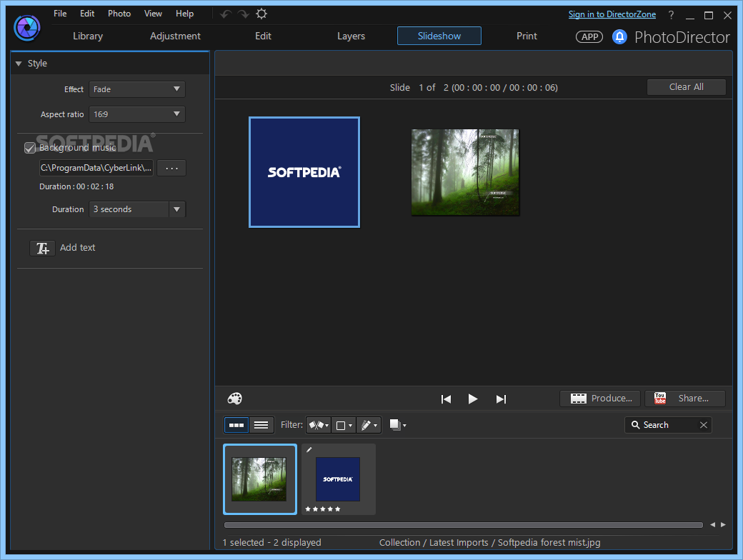Viewport: 743px width, 560px height.
Task: Toggle the Background music checkbox
Action: click(30, 148)
